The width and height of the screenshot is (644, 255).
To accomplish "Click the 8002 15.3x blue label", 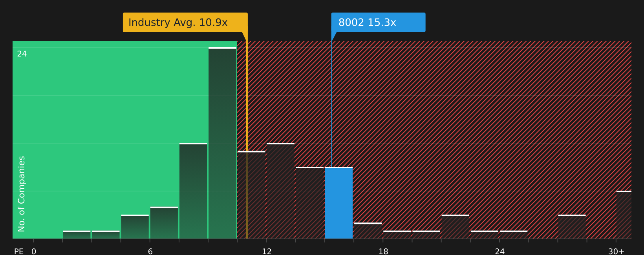I will pos(378,22).
